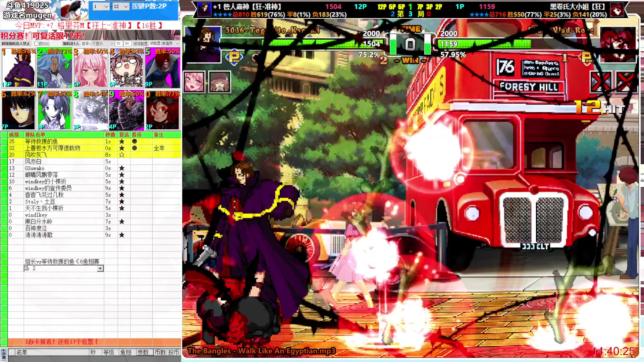Select character portrait number 1 (胜率76%)

(18, 68)
